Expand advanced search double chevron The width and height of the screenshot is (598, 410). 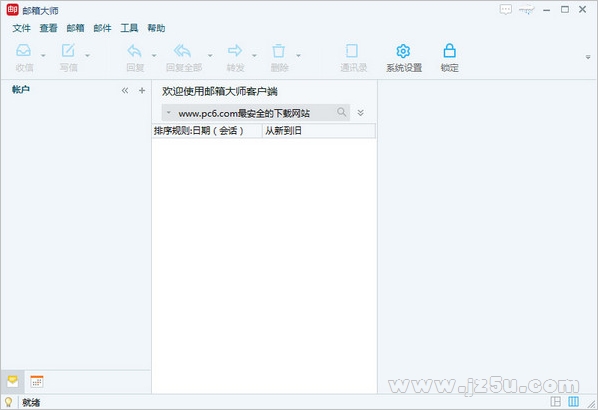tap(360, 113)
